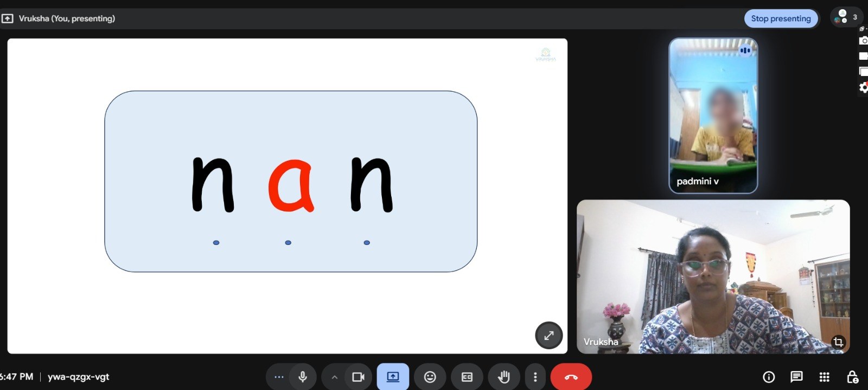Toggle closed captions

tap(467, 376)
